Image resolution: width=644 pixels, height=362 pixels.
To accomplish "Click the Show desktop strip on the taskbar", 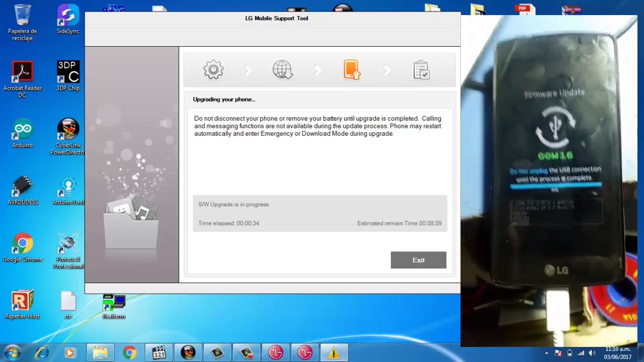I will point(640,353).
